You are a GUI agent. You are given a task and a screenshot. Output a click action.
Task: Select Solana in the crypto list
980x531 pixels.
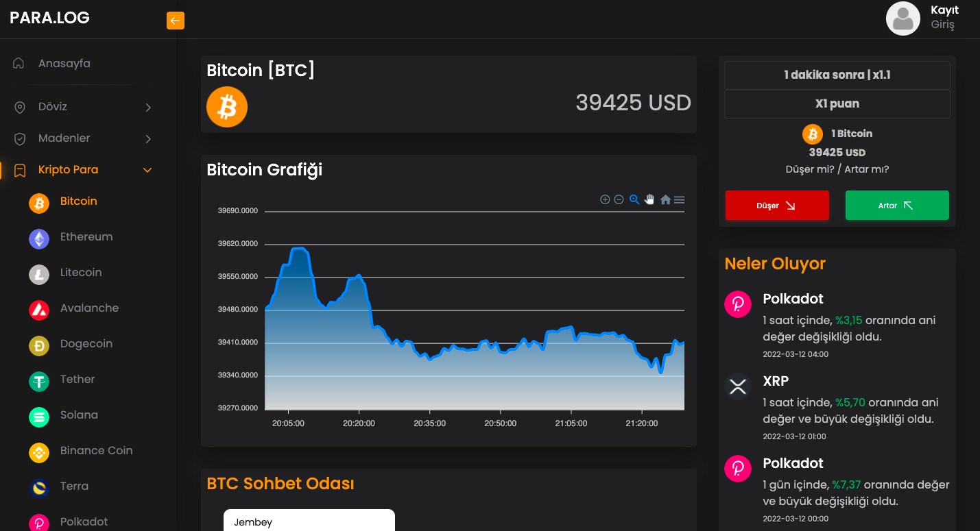(79, 415)
